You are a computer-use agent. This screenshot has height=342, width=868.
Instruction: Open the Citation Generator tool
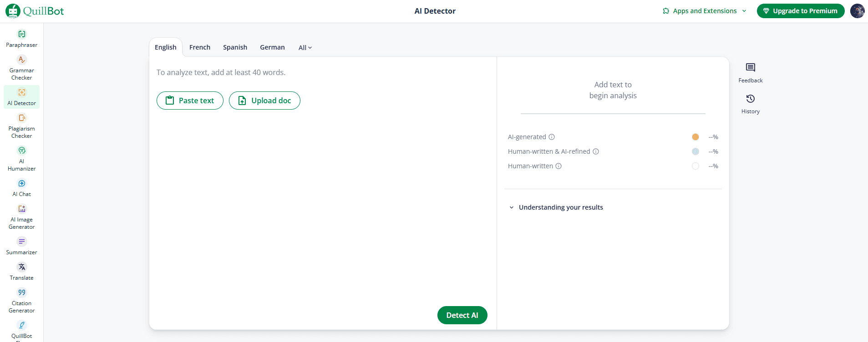point(21,301)
